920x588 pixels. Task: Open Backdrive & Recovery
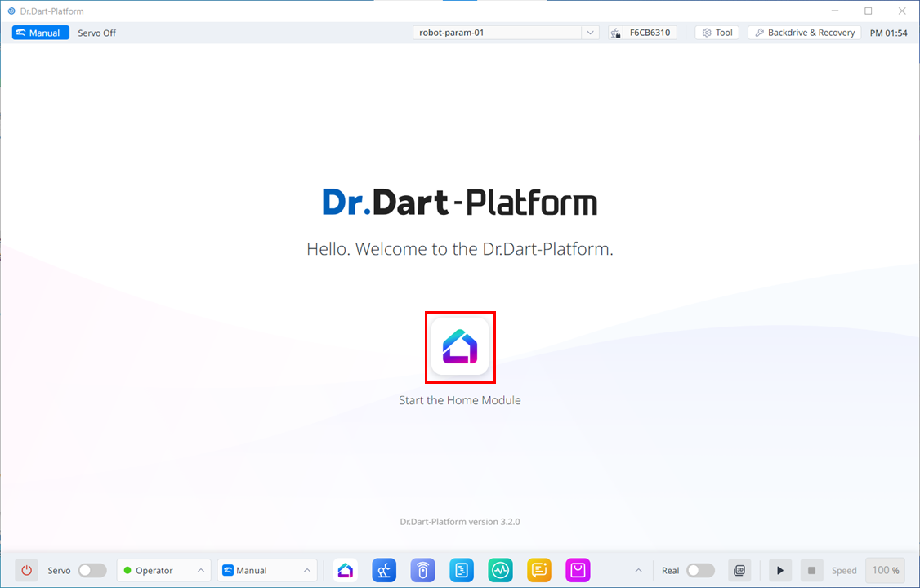pyautogui.click(x=804, y=33)
